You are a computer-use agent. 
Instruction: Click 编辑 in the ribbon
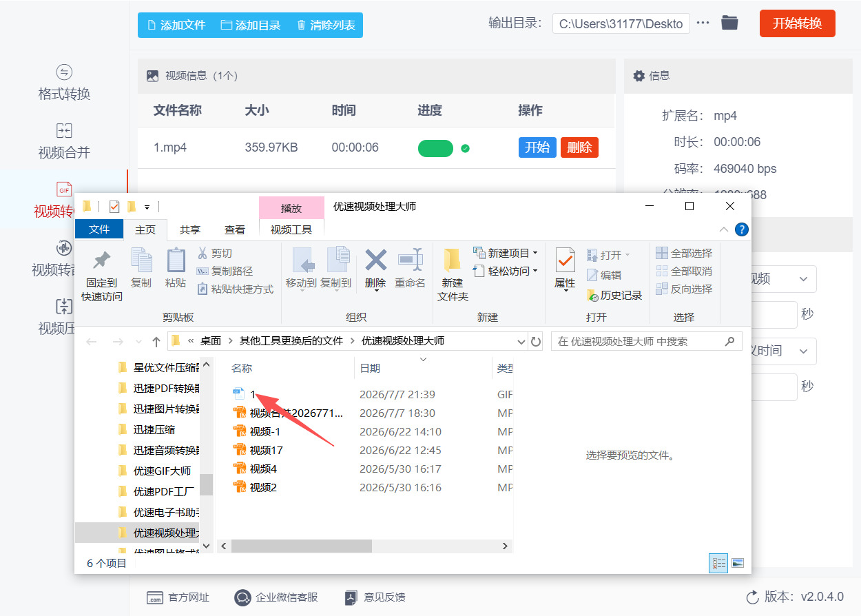[604, 275]
